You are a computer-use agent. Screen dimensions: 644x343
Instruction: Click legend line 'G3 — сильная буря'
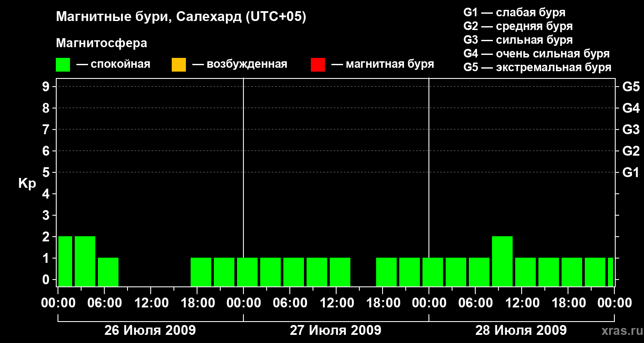tap(518, 40)
